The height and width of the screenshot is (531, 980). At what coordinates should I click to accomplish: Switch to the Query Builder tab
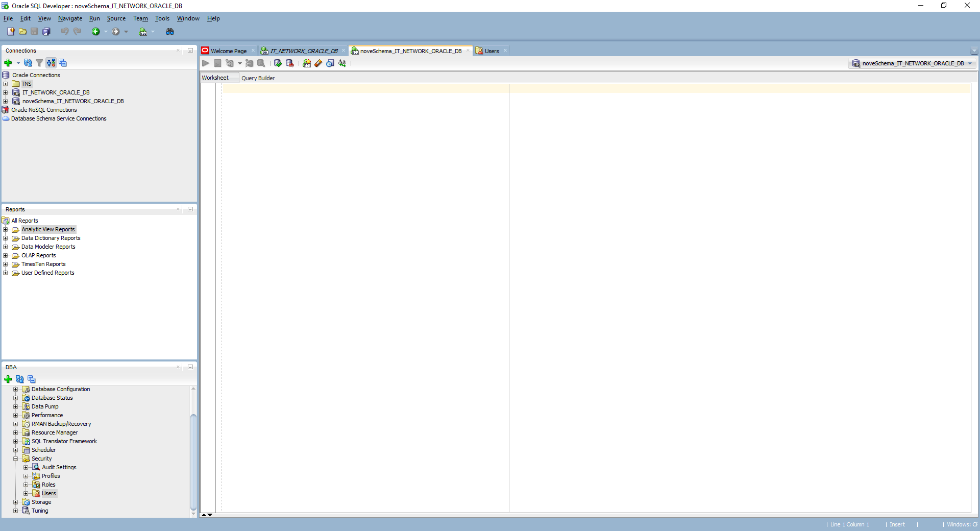[x=258, y=78]
